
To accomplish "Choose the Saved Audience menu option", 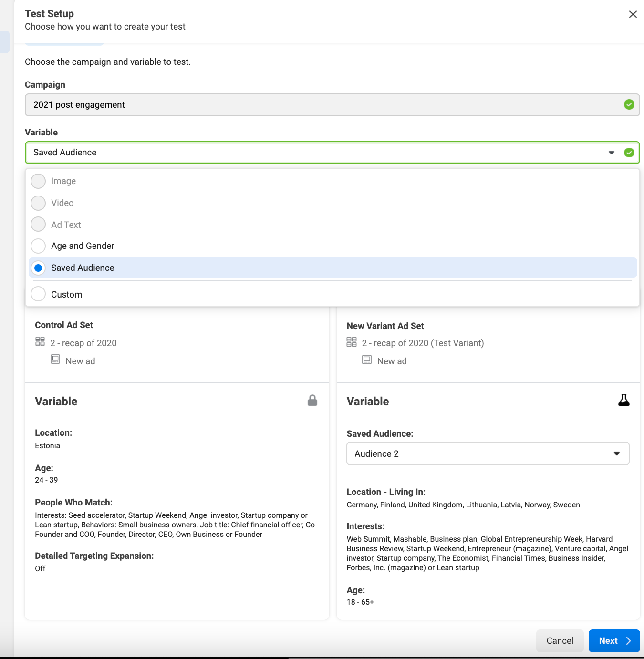I will click(x=83, y=268).
